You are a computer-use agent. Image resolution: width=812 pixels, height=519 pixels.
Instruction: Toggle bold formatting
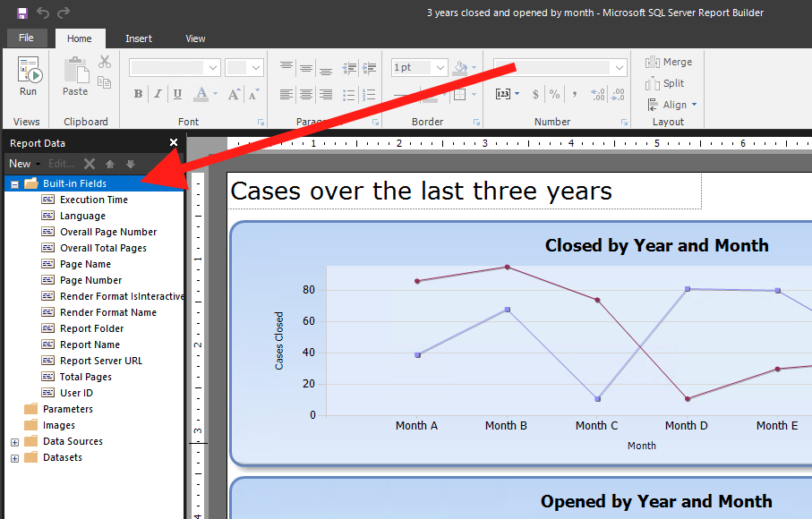pos(138,94)
